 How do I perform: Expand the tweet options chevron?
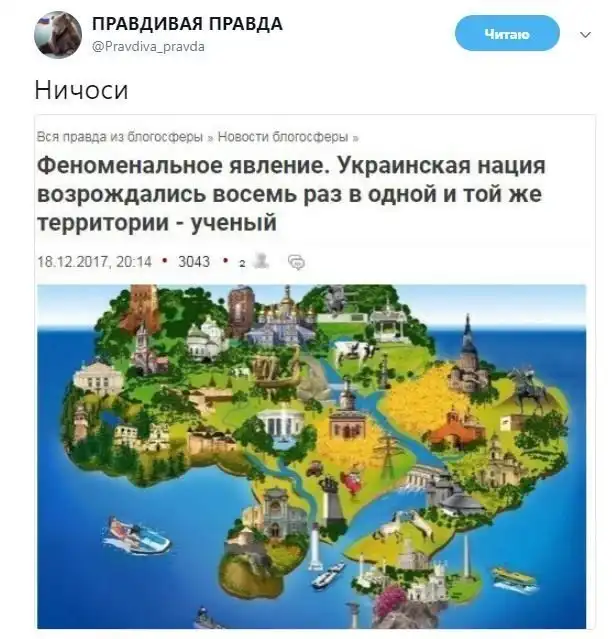click(585, 35)
